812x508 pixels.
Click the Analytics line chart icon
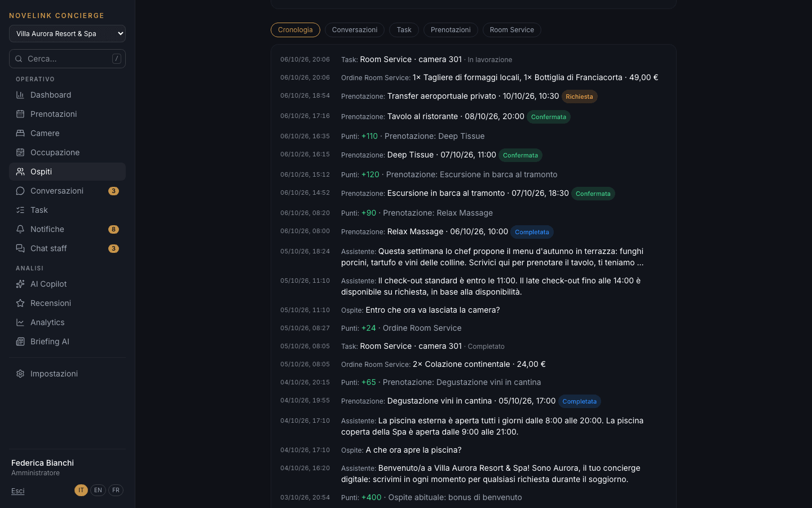pyautogui.click(x=20, y=322)
